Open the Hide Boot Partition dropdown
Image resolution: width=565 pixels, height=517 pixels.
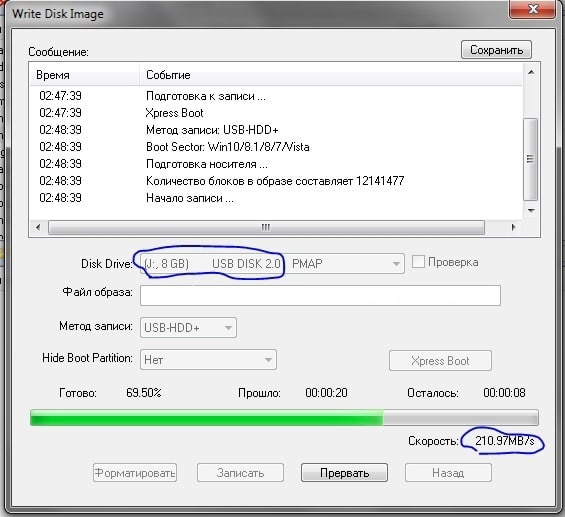coord(208,360)
